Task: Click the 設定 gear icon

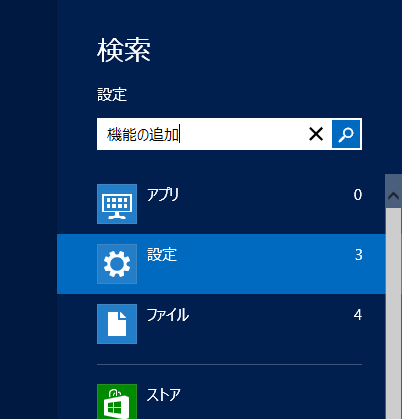Action: [x=117, y=264]
